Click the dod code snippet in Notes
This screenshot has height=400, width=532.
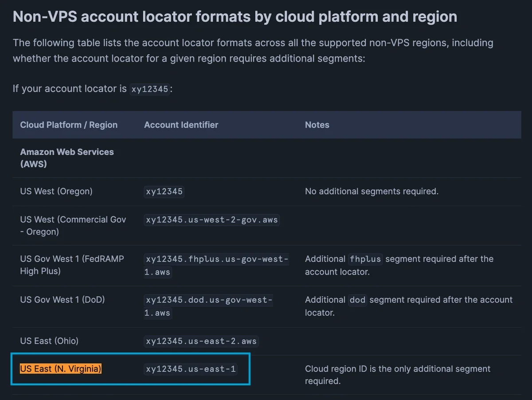(357, 300)
